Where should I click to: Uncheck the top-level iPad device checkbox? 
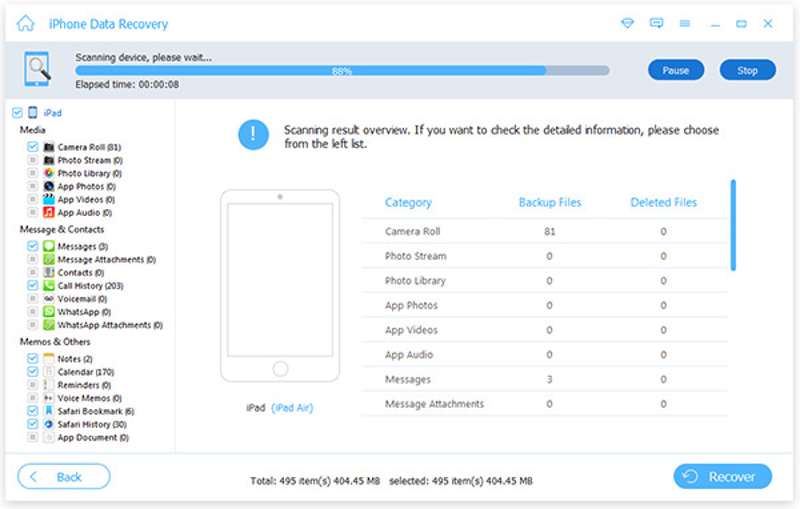tap(15, 113)
